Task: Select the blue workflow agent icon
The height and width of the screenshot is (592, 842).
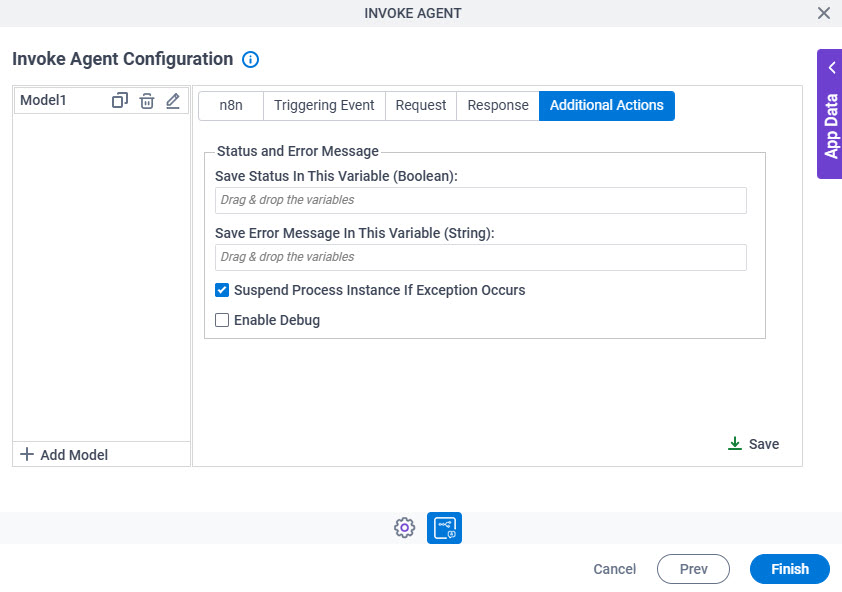Action: (444, 528)
